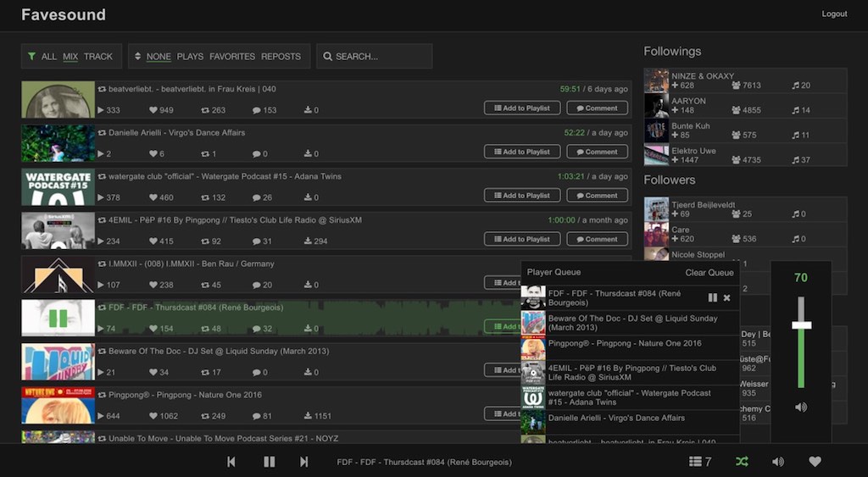Click comment bubble icon showing 31
The width and height of the screenshot is (868, 477).
(256, 241)
